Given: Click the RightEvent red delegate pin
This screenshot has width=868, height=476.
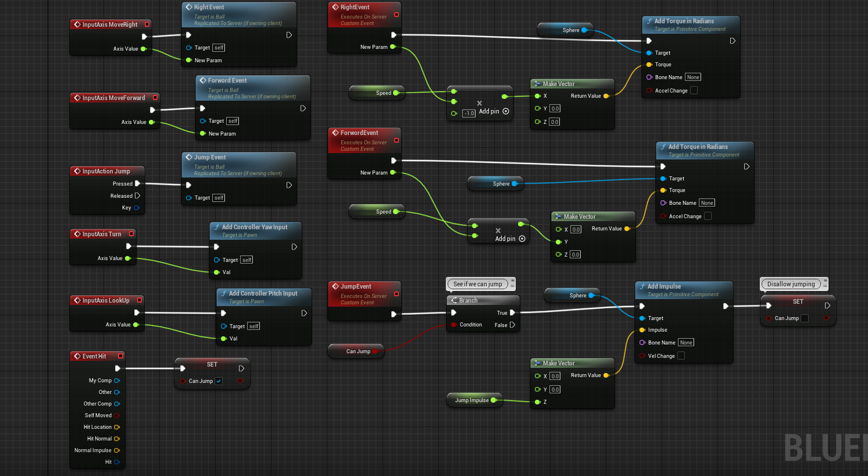Looking at the screenshot, I should (397, 15).
